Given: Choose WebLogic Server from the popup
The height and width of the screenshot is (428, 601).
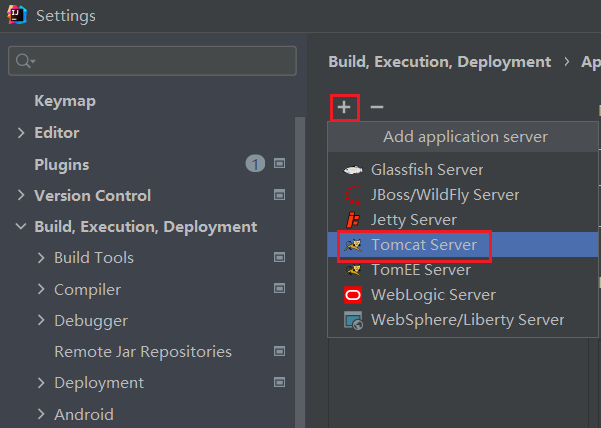Looking at the screenshot, I should [463, 295].
